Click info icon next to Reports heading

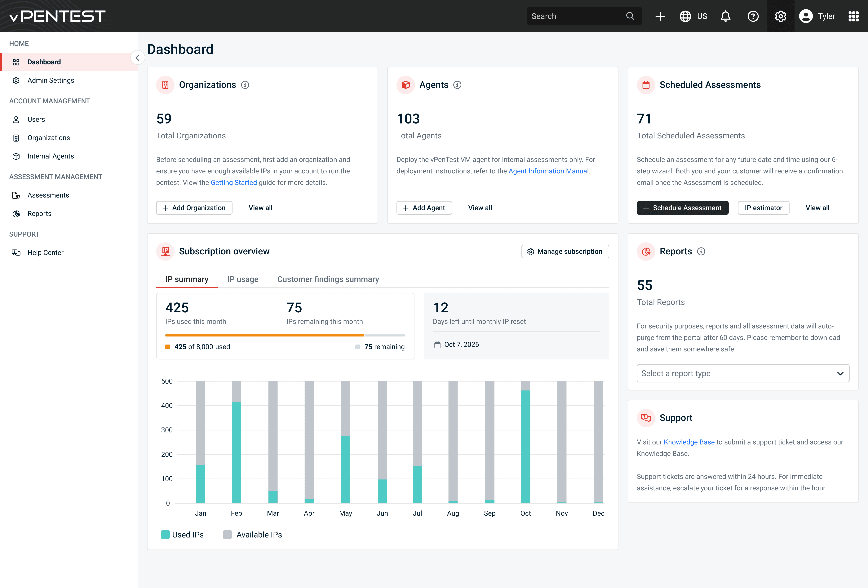tap(701, 252)
